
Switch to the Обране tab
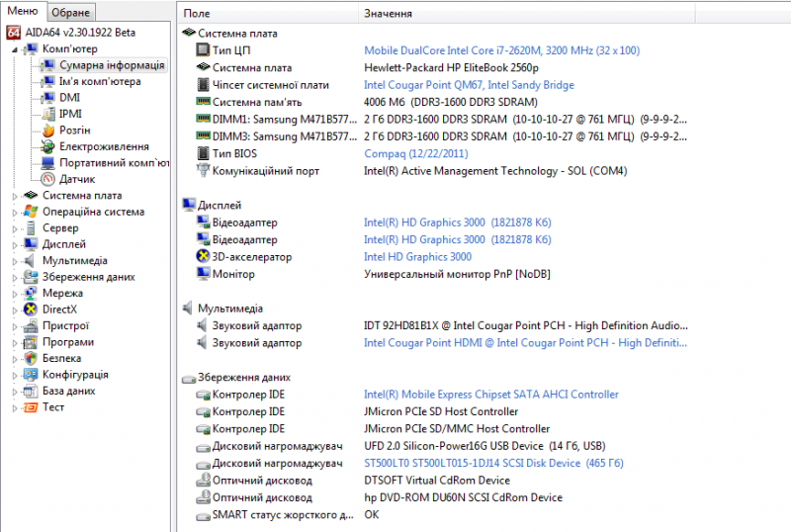click(x=70, y=13)
